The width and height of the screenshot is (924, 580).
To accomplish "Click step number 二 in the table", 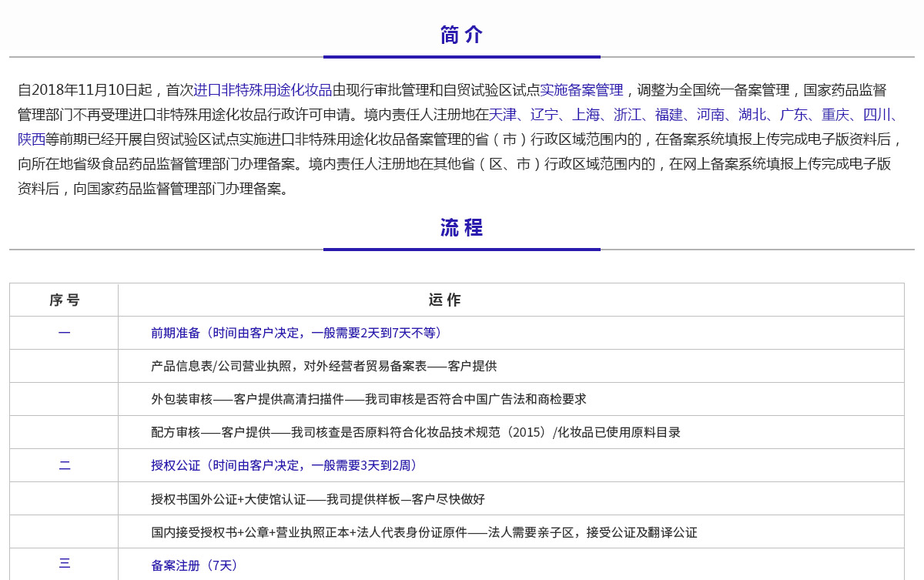I will click(64, 465).
